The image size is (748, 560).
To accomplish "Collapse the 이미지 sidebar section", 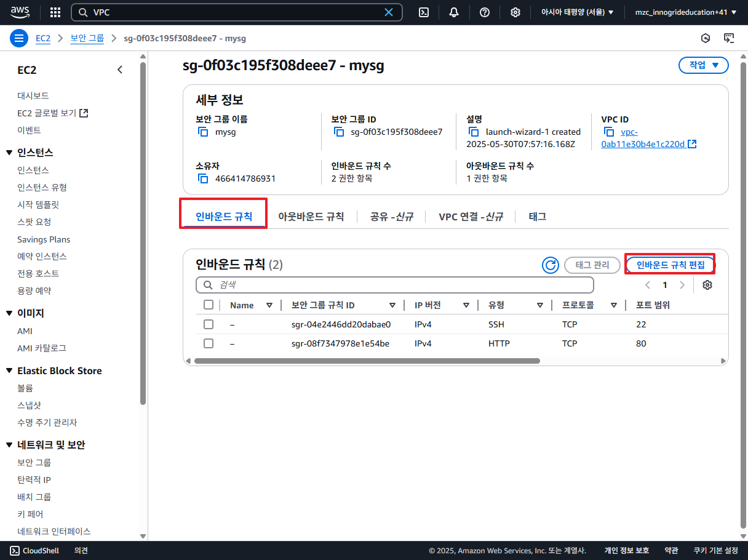I will (x=9, y=313).
